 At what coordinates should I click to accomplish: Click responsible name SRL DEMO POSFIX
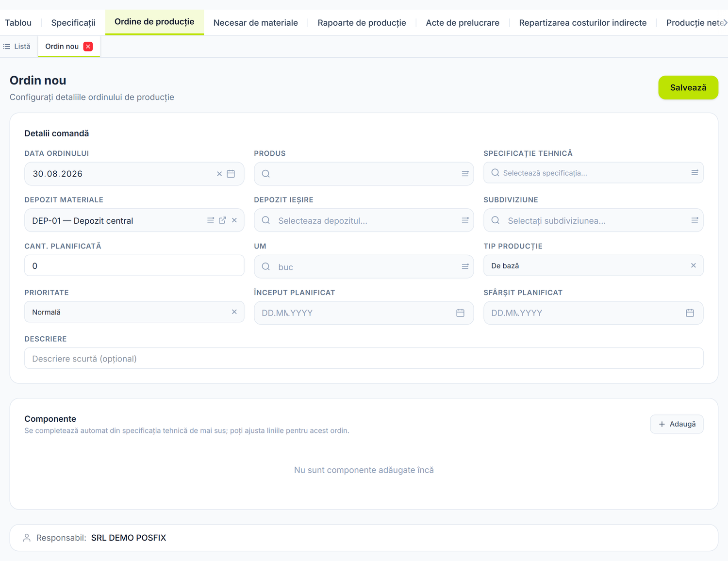129,538
